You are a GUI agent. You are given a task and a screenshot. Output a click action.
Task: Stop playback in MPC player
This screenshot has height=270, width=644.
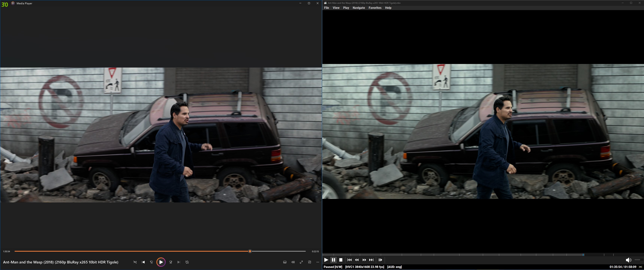(341, 260)
